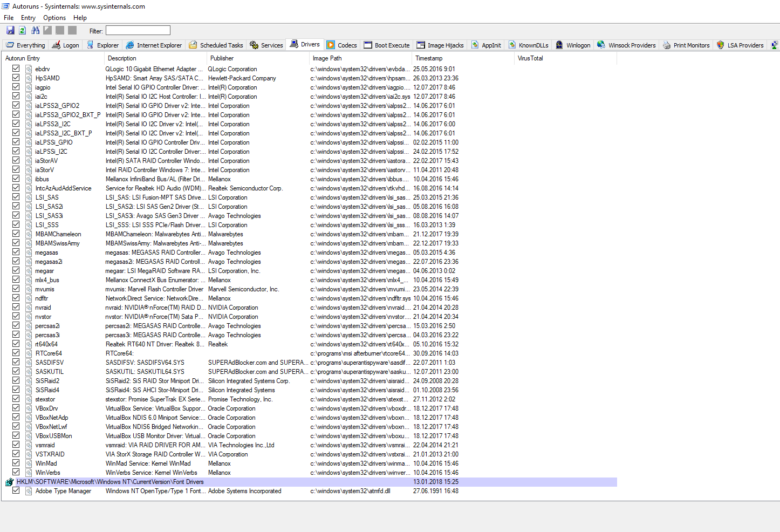The height and width of the screenshot is (532, 780).
Task: Click the Internet Explorer tab icon
Action: [130, 45]
